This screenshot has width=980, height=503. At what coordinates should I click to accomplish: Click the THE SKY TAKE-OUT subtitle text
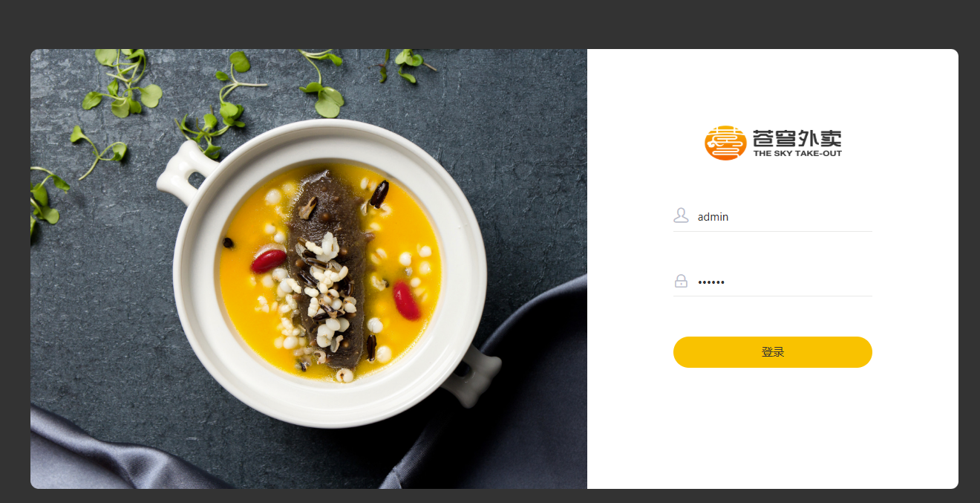(x=797, y=154)
